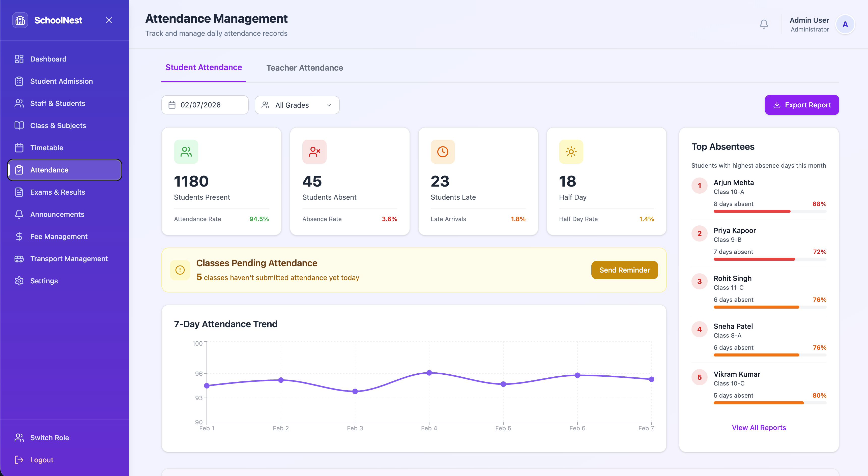Click the SchoolNest logo icon
The width and height of the screenshot is (868, 476).
click(20, 20)
